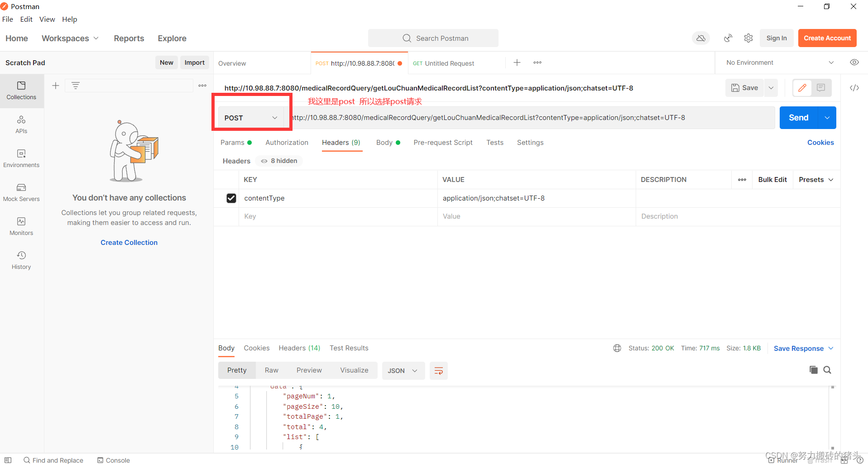868x464 pixels.
Task: Click the Create Account button
Action: (x=827, y=38)
